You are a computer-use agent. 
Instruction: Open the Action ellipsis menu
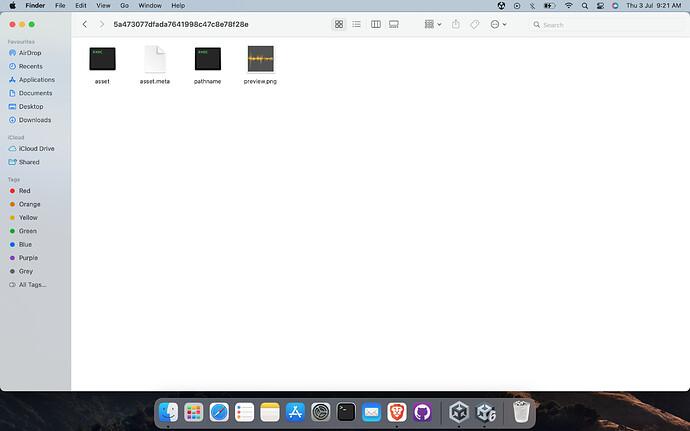tap(498, 24)
